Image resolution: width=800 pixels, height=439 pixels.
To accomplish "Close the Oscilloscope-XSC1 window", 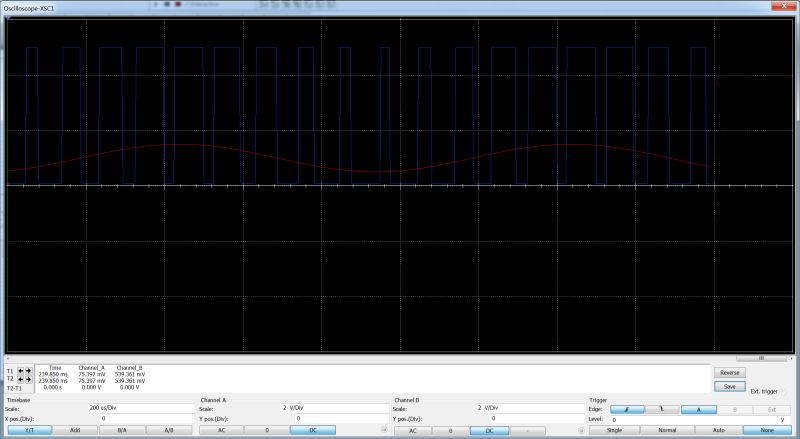I will coord(785,6).
